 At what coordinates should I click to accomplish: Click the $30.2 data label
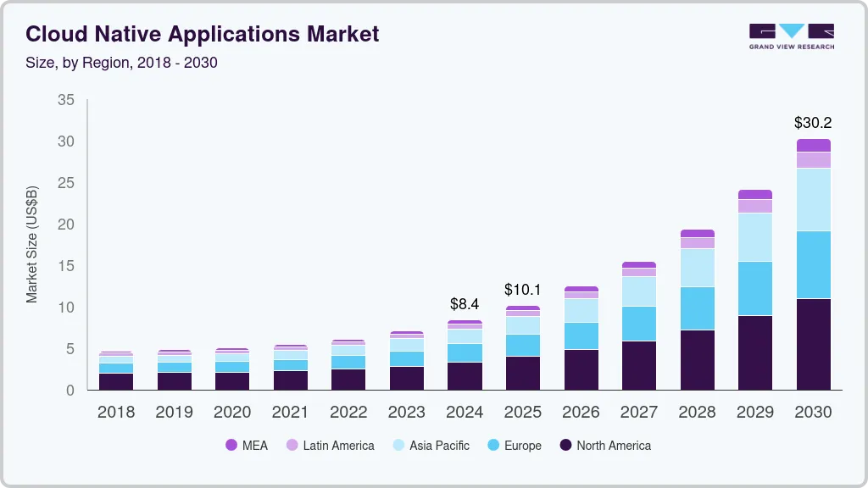813,123
